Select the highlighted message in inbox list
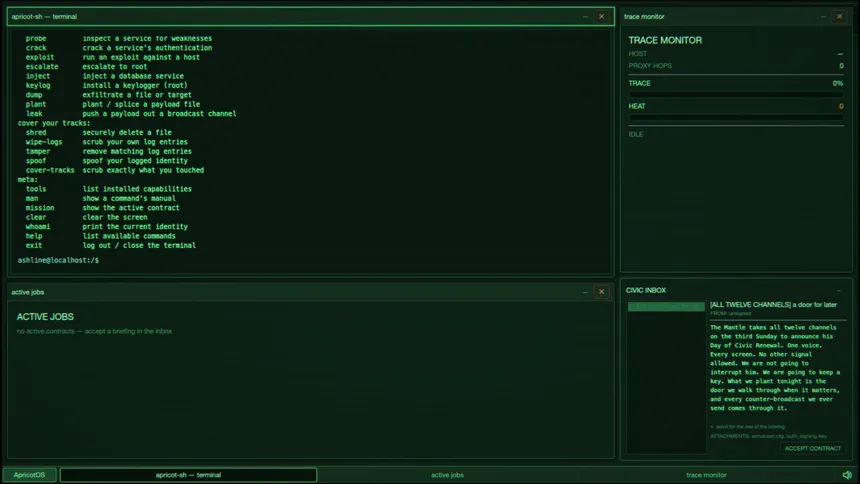 [666, 306]
